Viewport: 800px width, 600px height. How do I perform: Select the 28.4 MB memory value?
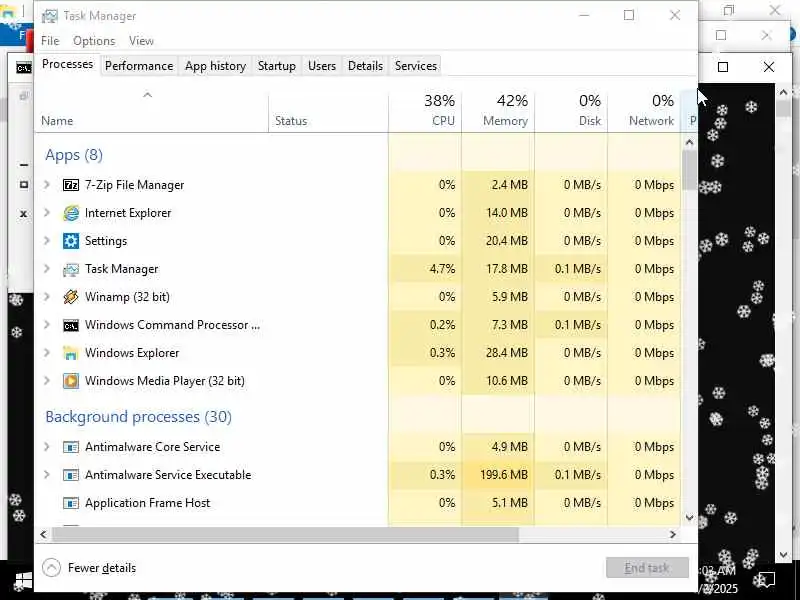[498, 353]
